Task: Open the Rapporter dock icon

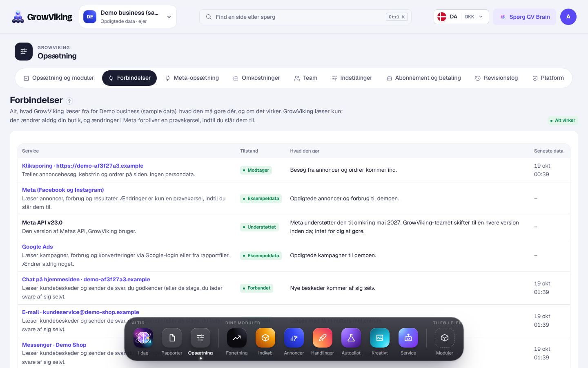Action: (172, 338)
